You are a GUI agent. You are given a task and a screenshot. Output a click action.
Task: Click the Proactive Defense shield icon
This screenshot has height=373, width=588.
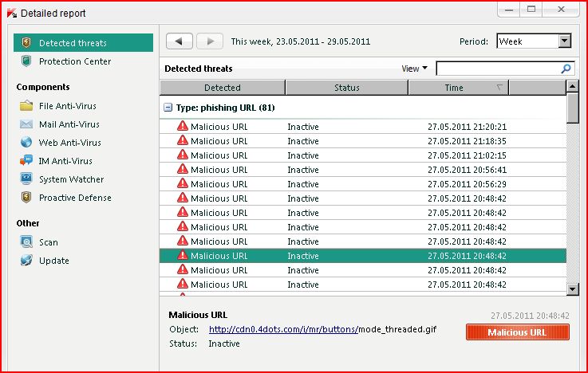tap(26, 198)
